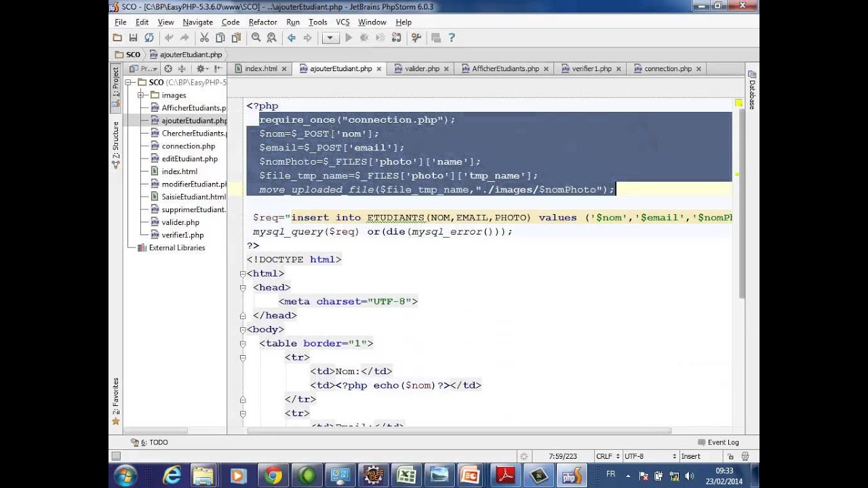Toggle read-only lock icon in status bar
Viewport: 868px width, 488px height.
click(x=730, y=456)
